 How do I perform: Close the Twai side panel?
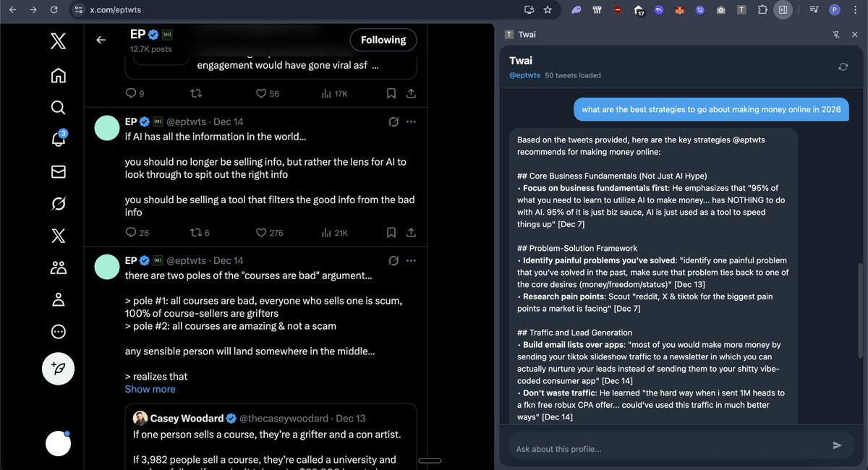pyautogui.click(x=855, y=34)
